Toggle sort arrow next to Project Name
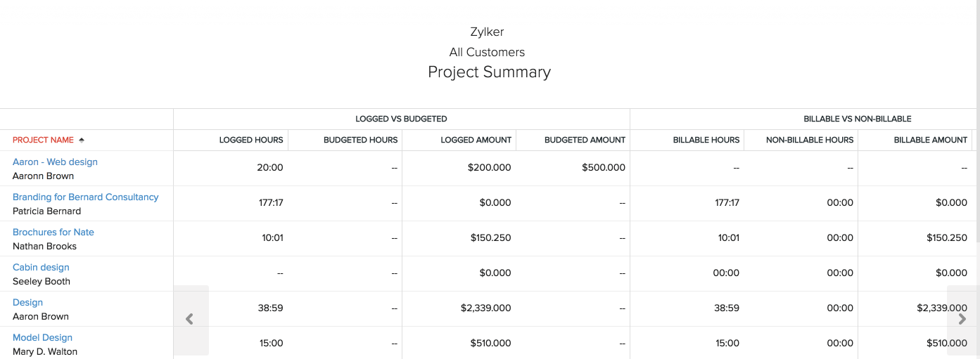 pyautogui.click(x=82, y=140)
